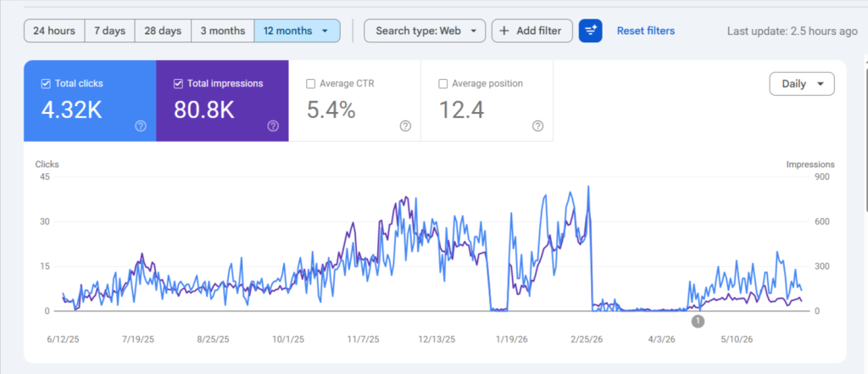
Task: Open the 12 months range dropdown
Action: tap(298, 31)
